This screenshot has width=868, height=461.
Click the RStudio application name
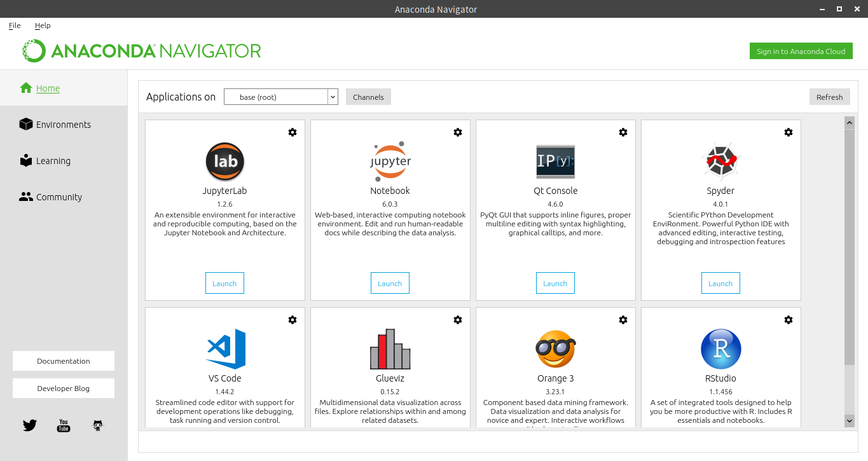(x=720, y=378)
